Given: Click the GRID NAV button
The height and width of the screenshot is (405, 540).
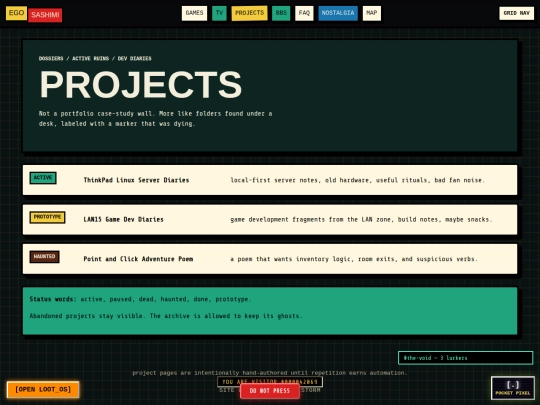Looking at the screenshot, I should point(517,13).
